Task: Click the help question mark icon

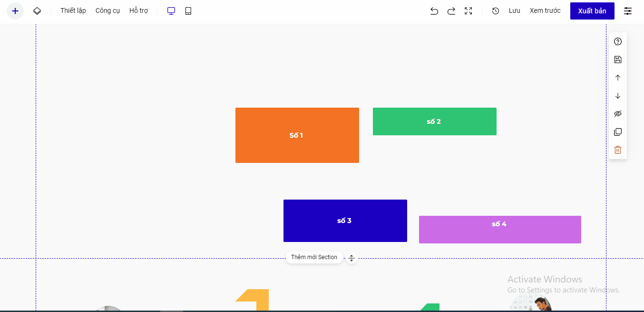Action: pyautogui.click(x=618, y=41)
